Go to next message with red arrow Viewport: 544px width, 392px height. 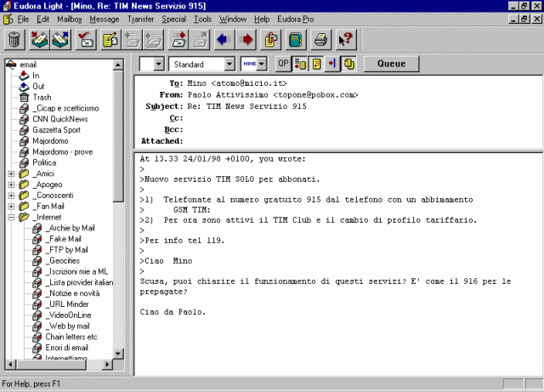246,40
